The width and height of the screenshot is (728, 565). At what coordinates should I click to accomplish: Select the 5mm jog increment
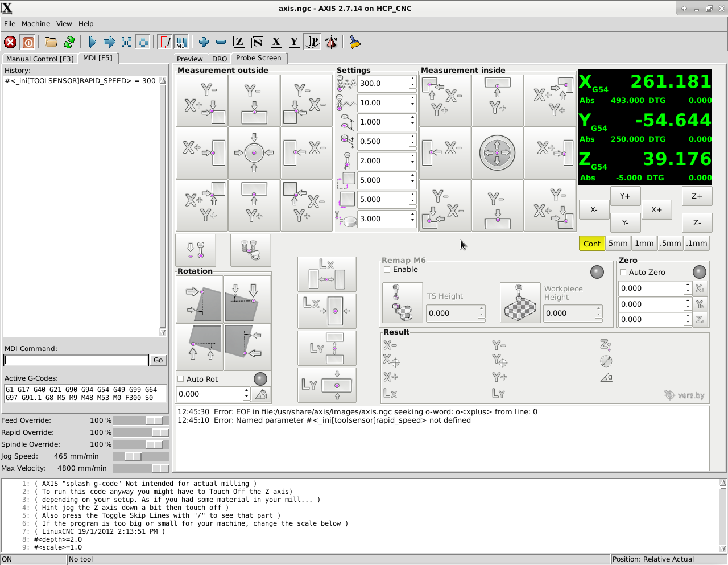pos(618,244)
